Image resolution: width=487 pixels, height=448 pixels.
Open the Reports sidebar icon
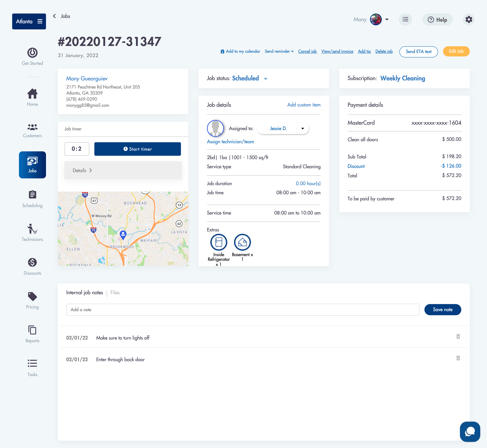tap(32, 330)
